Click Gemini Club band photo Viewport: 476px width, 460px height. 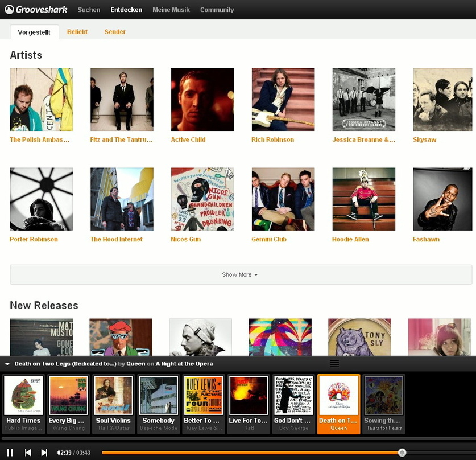tap(283, 199)
